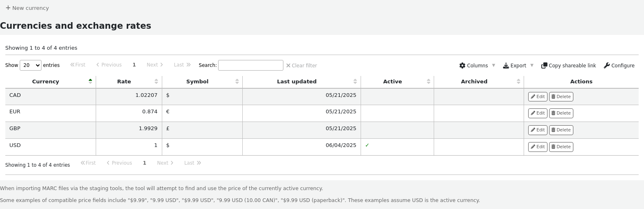
Task: Expand the Show entries count selector
Action: [x=30, y=65]
